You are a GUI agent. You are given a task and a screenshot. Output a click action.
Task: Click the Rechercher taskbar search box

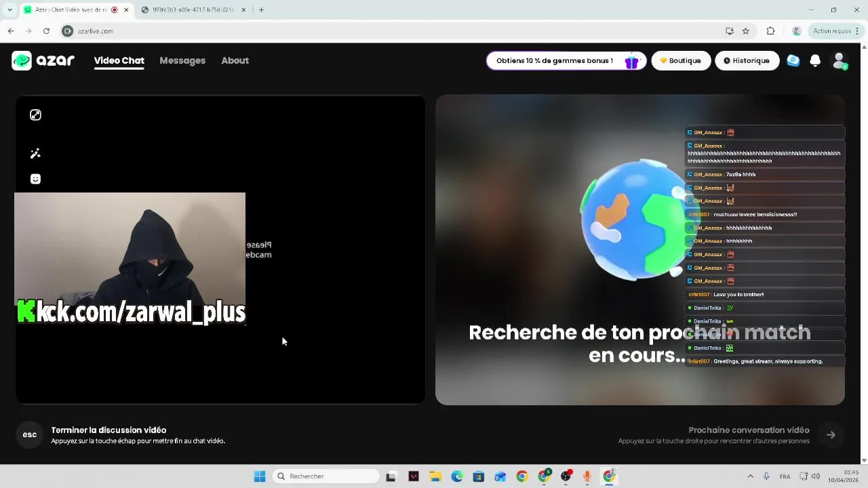(x=326, y=476)
